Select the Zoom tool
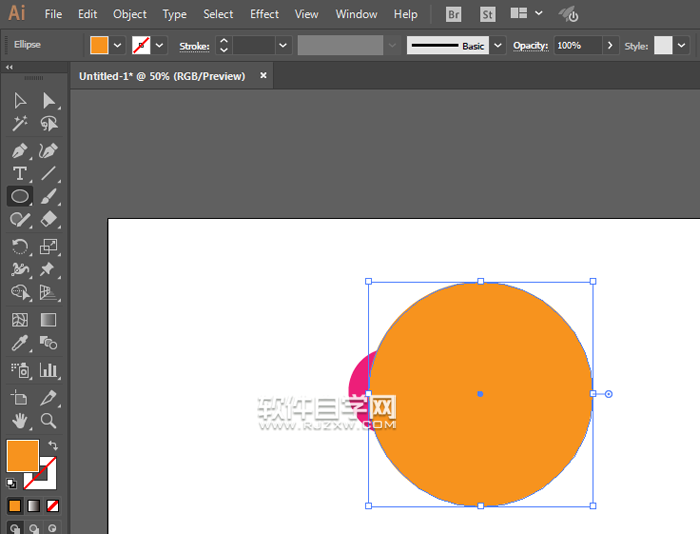Image resolution: width=700 pixels, height=534 pixels. 48,421
